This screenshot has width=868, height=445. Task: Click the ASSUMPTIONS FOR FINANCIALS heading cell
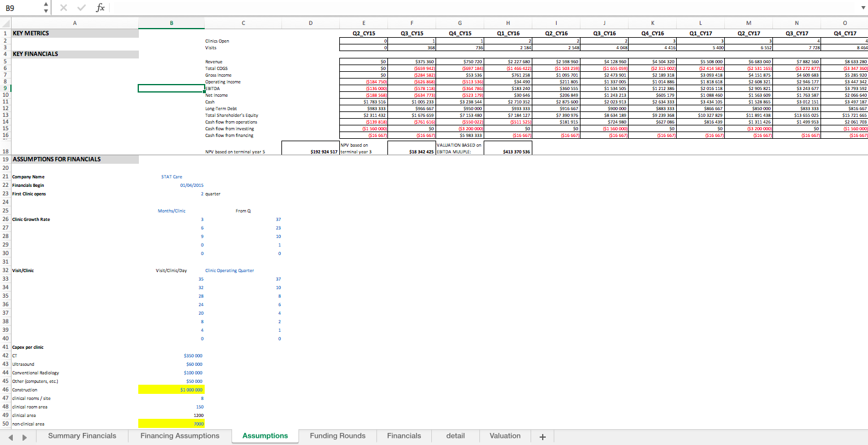(74, 159)
